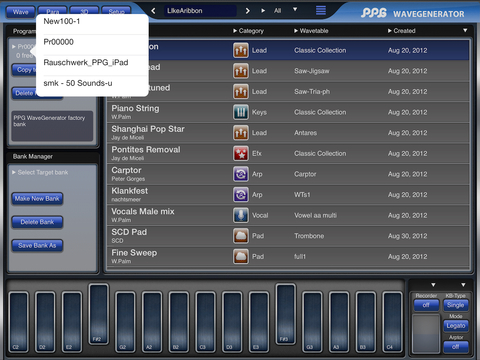Click the Pad cloud icon for SCD Pad

(241, 236)
